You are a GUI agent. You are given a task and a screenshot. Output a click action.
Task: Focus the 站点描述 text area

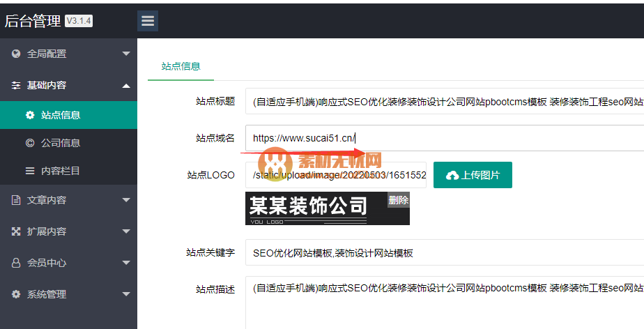click(445, 303)
